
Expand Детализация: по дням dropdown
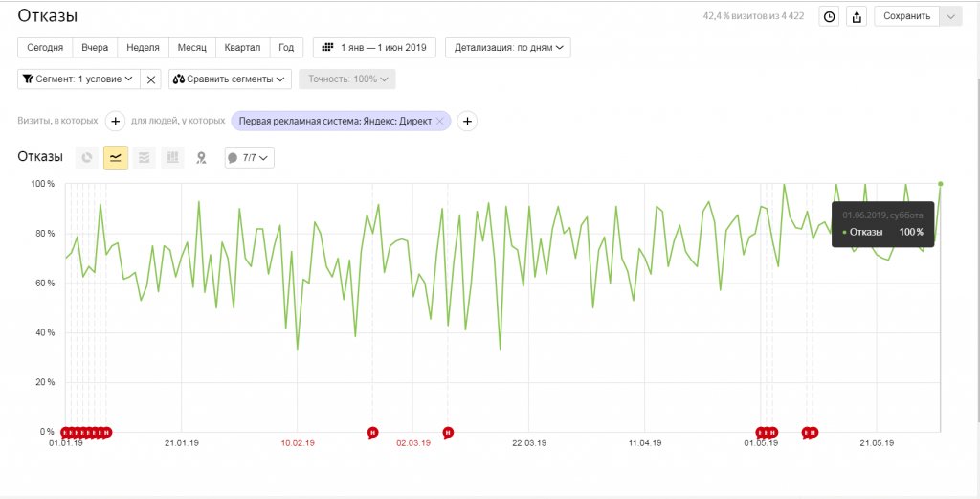(x=508, y=47)
